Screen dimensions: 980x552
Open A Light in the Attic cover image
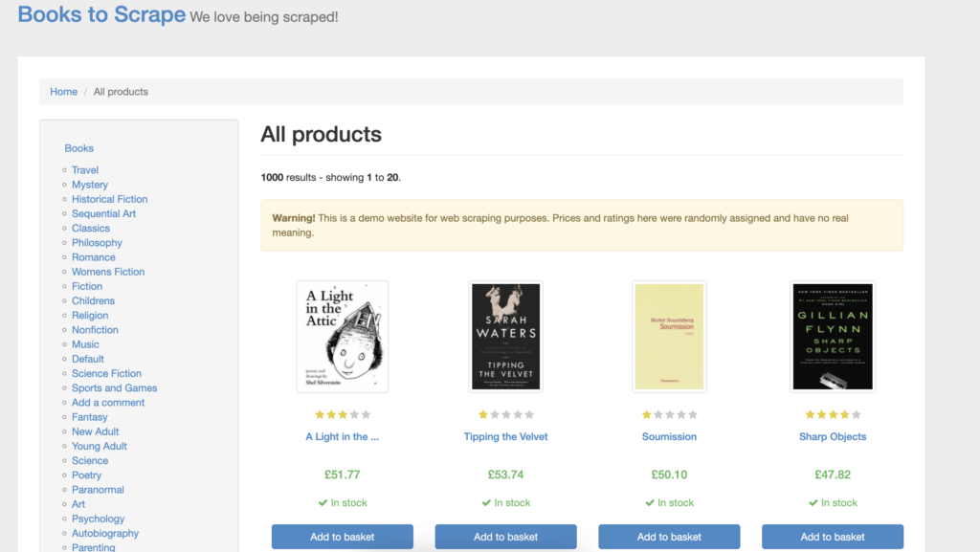[x=343, y=337]
